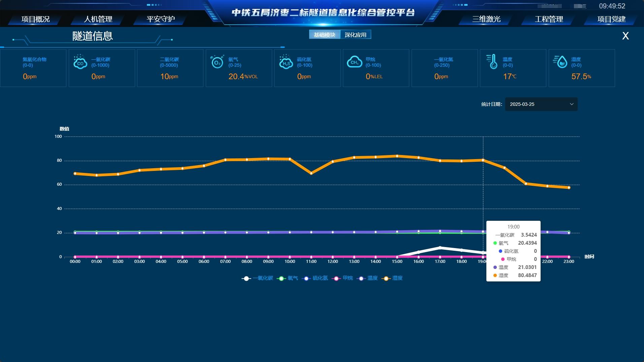Select the 基础模块 tab
Viewport: 644px width, 362px height.
click(x=325, y=35)
